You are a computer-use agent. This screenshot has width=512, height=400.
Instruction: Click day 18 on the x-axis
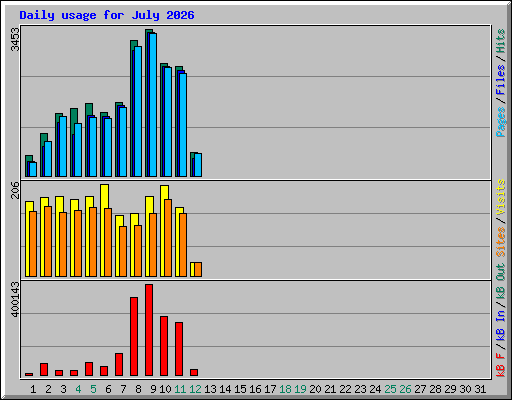pos(285,389)
